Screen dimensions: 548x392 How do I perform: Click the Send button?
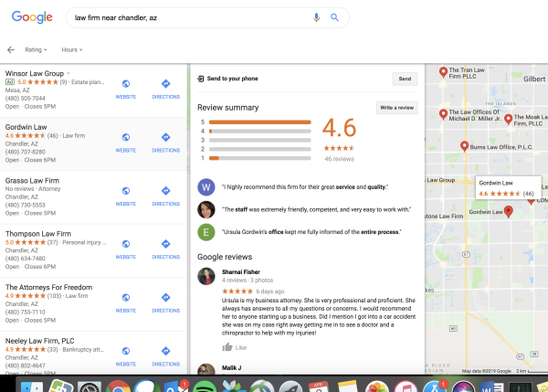tap(405, 79)
